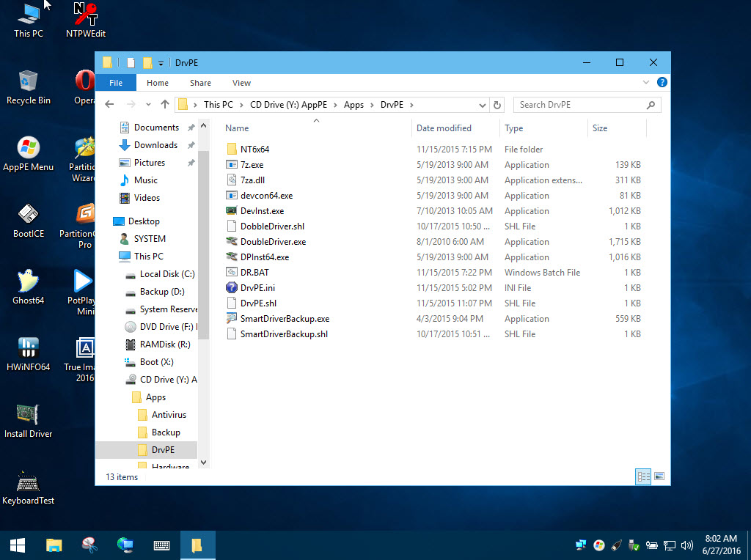Open HWiNFO64 desktop shortcut
Image resolution: width=751 pixels, height=560 pixels.
click(x=29, y=354)
